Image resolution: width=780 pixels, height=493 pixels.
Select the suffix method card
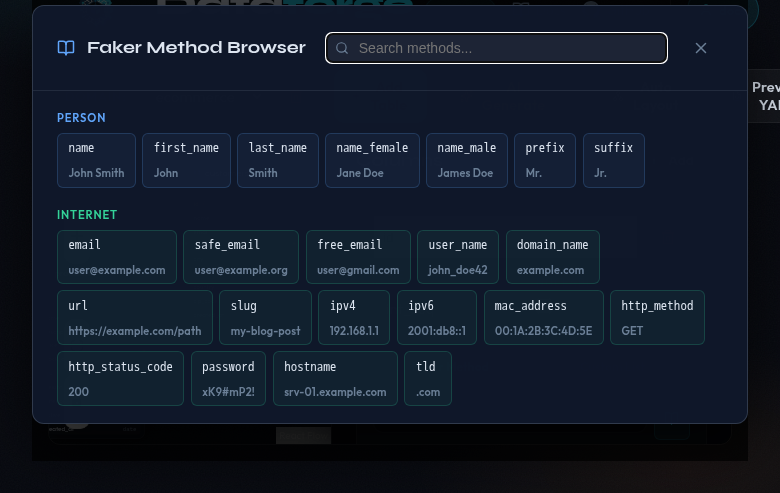614,161
